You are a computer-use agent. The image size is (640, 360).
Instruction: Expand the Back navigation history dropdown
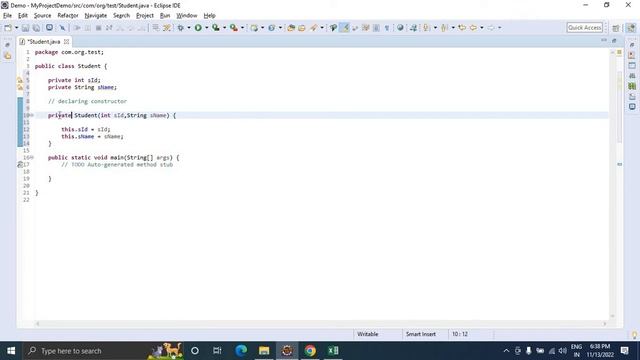click(x=482, y=28)
